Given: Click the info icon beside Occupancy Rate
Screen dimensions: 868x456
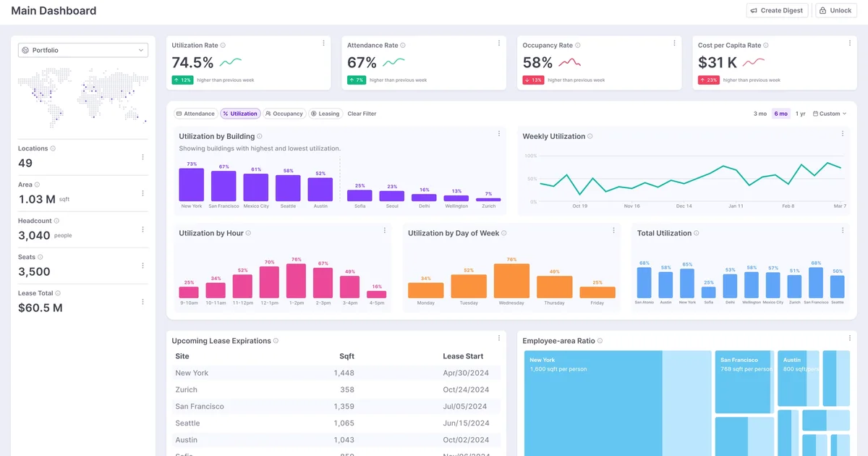Looking at the screenshot, I should [x=578, y=46].
